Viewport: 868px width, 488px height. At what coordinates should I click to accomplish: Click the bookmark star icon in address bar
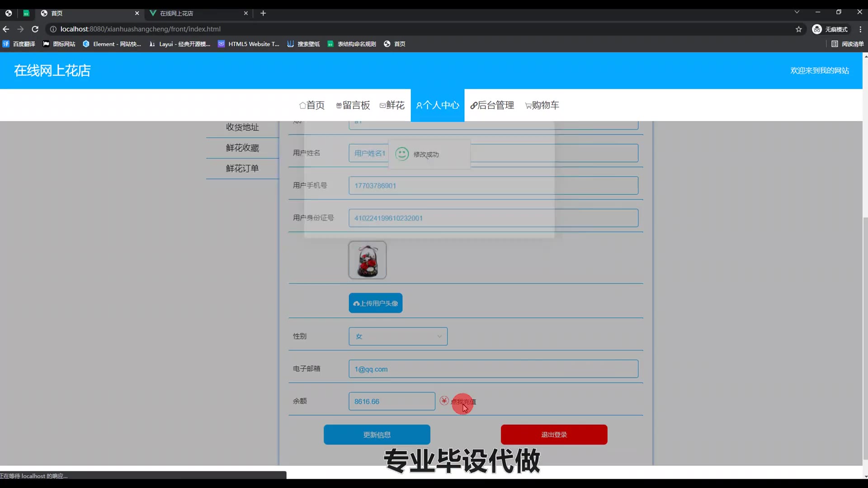click(x=798, y=29)
